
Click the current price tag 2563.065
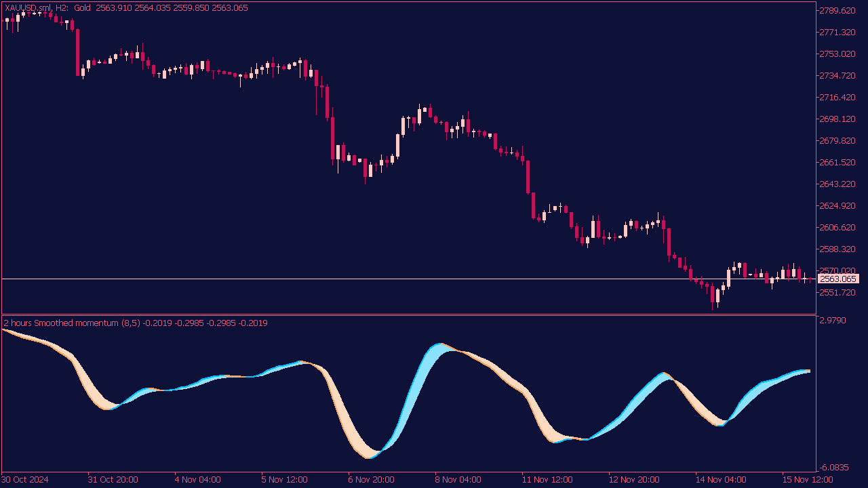[838, 279]
